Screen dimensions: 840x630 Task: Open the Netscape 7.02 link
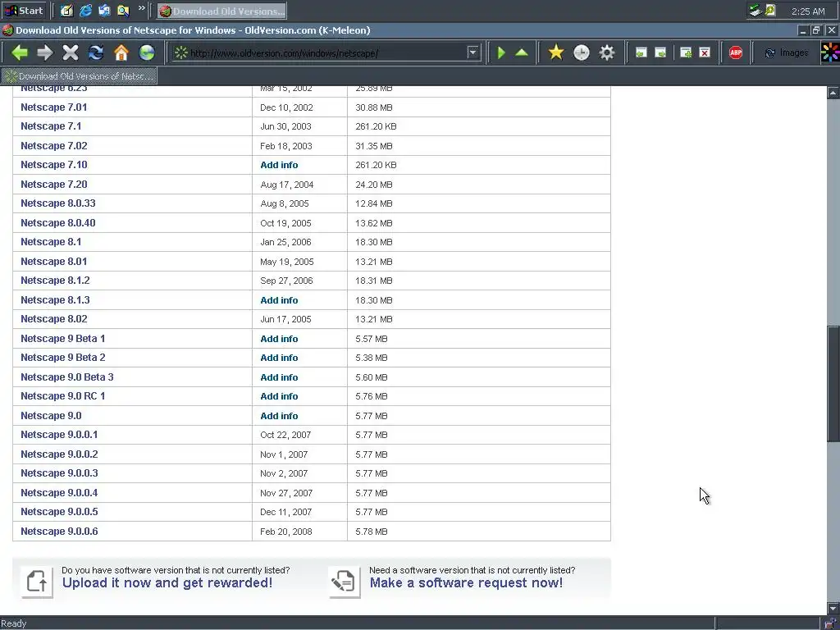point(53,146)
